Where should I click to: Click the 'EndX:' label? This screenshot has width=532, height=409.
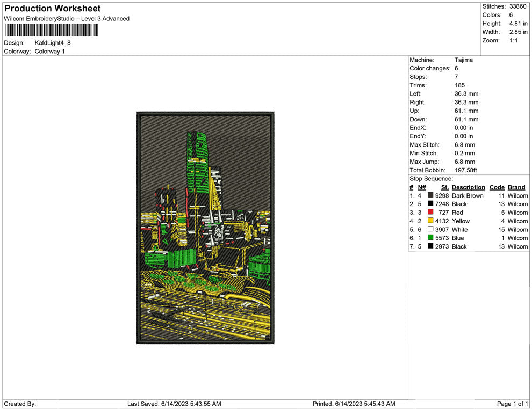coord(418,127)
